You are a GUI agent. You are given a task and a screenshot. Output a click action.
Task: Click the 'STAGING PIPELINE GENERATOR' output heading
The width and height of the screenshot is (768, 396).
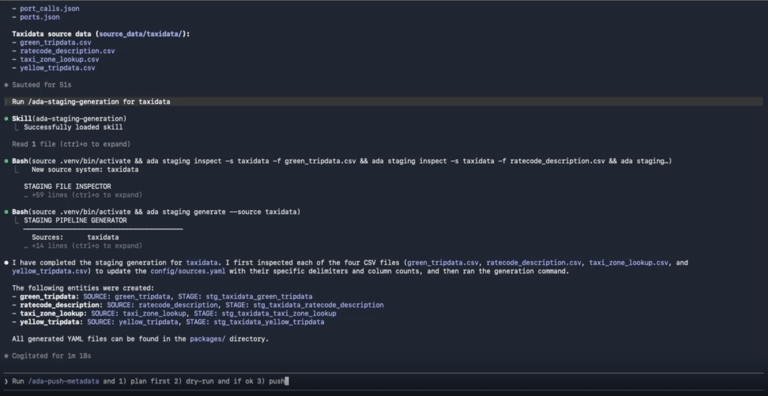(x=75, y=220)
